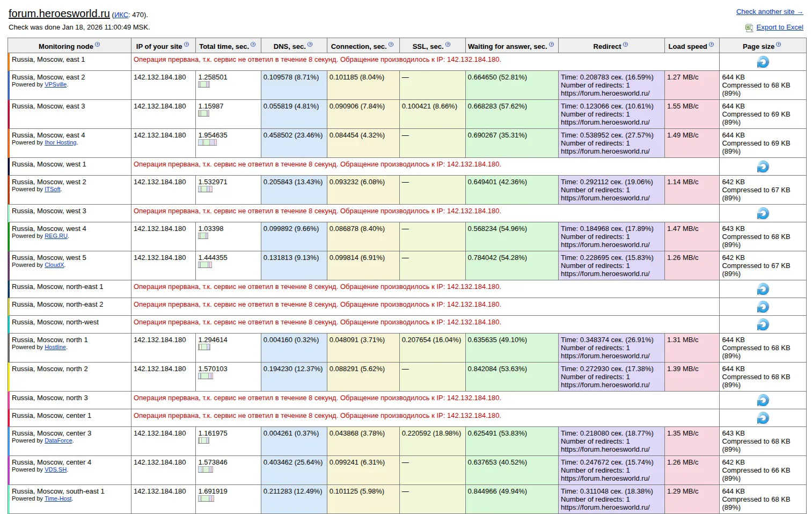The image size is (812, 514).
Task: Retry check for Russia, Moscow, east 1
Action: [x=762, y=62]
